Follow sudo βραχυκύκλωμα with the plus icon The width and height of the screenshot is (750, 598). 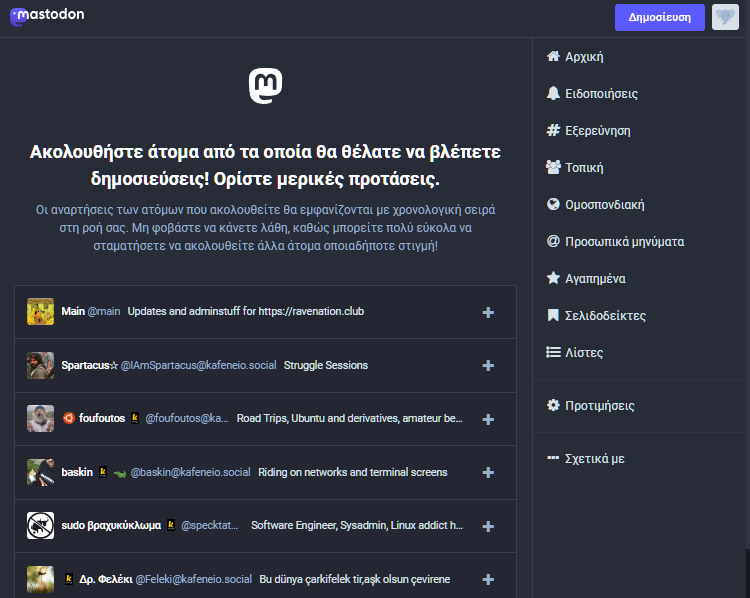point(488,526)
